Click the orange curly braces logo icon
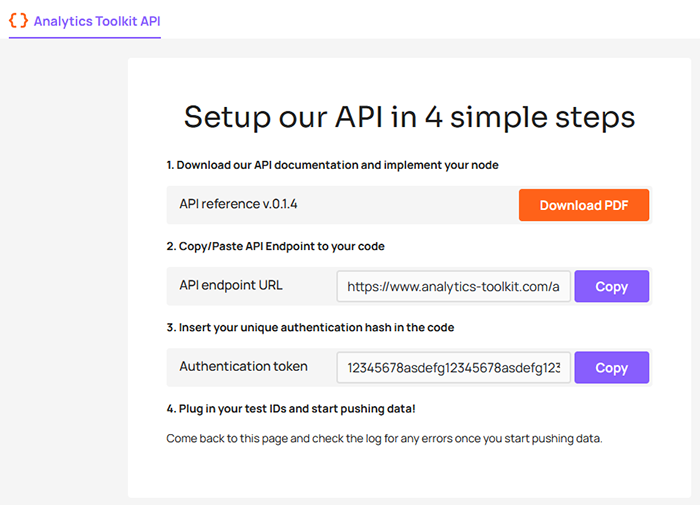 [x=18, y=21]
